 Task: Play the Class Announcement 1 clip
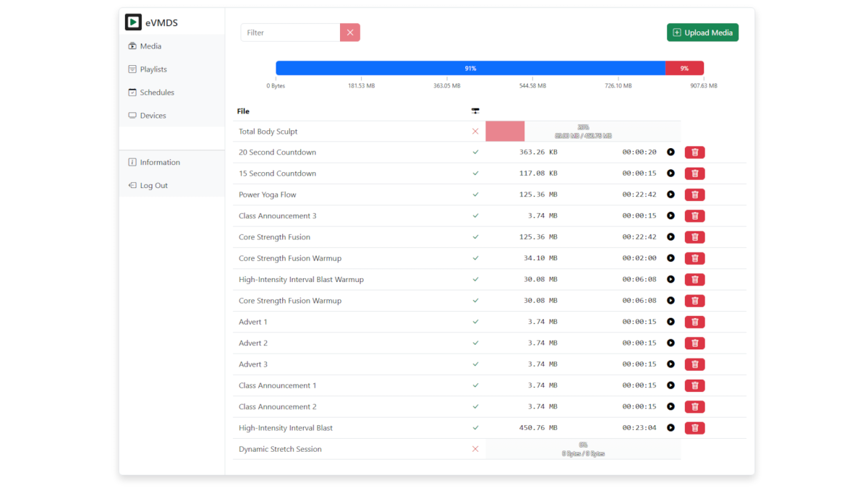[671, 385]
